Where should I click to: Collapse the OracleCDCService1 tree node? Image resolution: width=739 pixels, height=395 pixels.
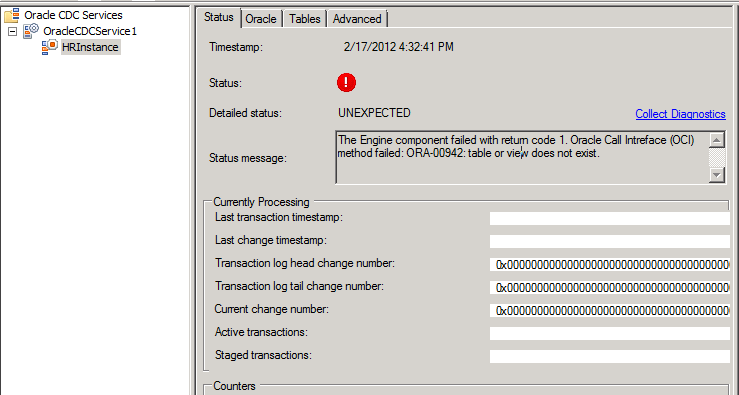(13, 32)
